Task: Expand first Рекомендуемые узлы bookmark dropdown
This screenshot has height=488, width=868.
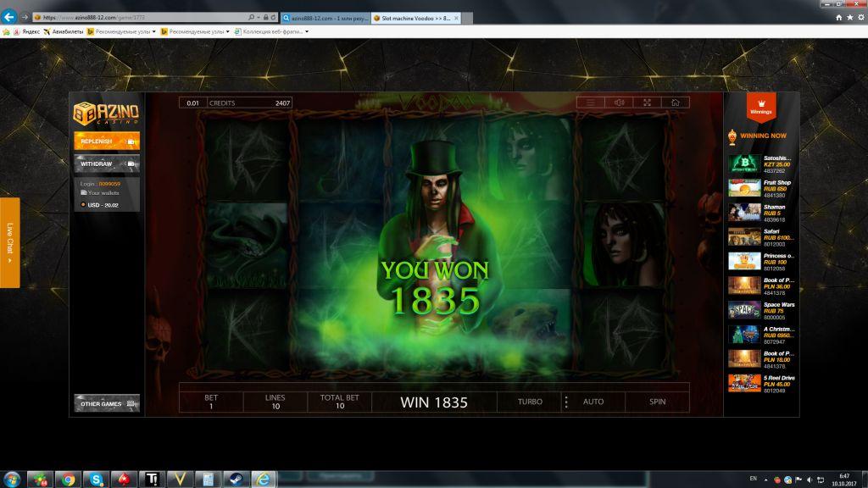Action: tap(154, 31)
